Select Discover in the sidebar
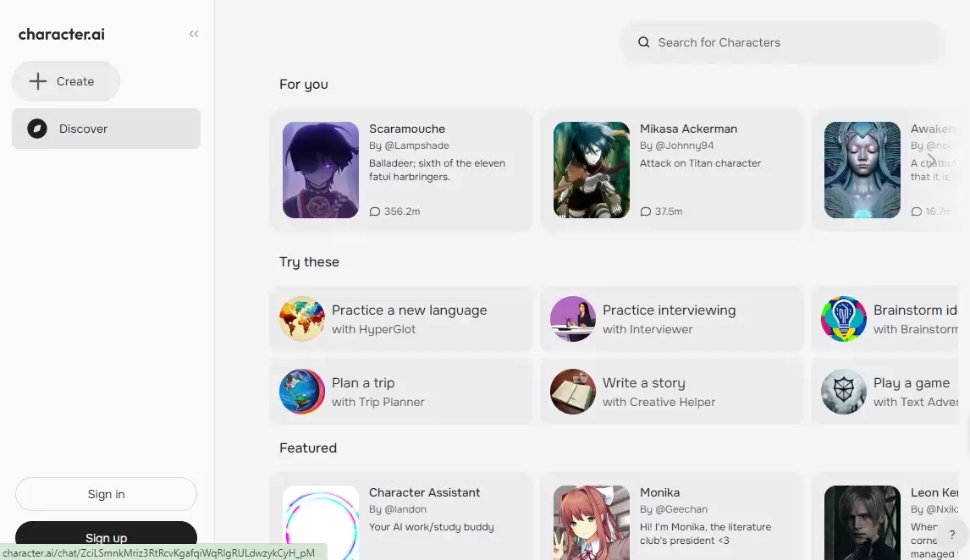Image resolution: width=970 pixels, height=560 pixels. [106, 129]
